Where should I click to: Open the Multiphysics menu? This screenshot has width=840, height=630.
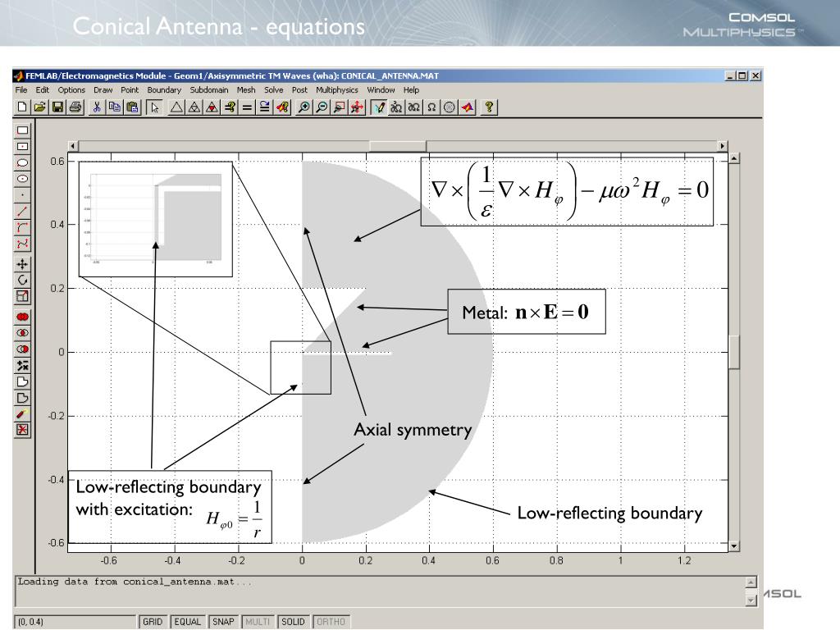[337, 90]
